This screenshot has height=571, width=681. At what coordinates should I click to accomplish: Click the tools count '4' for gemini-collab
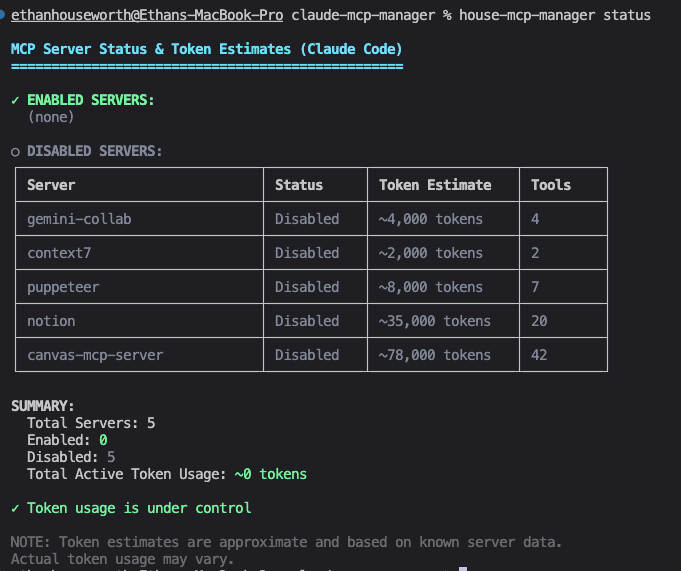535,219
